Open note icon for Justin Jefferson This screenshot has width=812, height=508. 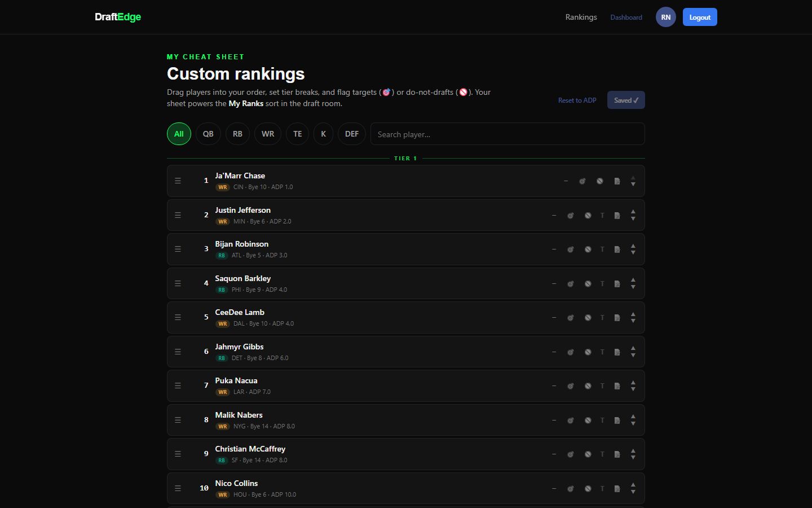pyautogui.click(x=617, y=215)
